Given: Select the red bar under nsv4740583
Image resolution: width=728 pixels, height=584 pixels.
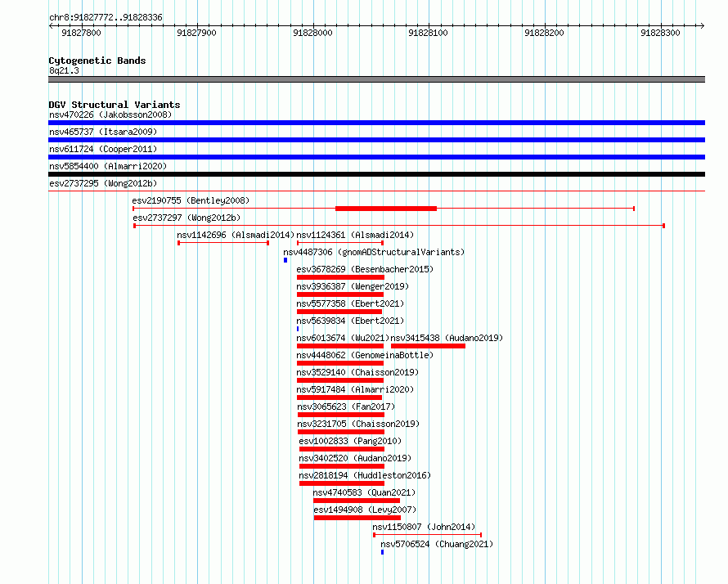Looking at the screenshot, I should click(x=357, y=501).
